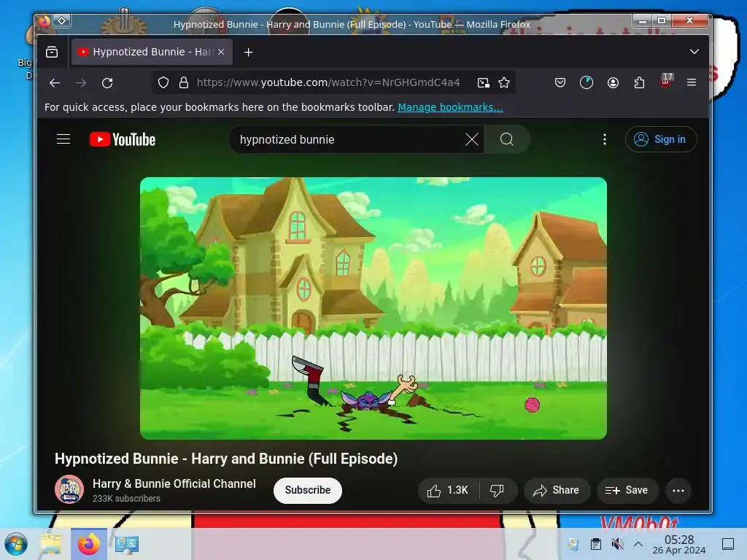The width and height of the screenshot is (747, 560).
Task: Expand hidden system tray icons
Action: pos(638,544)
